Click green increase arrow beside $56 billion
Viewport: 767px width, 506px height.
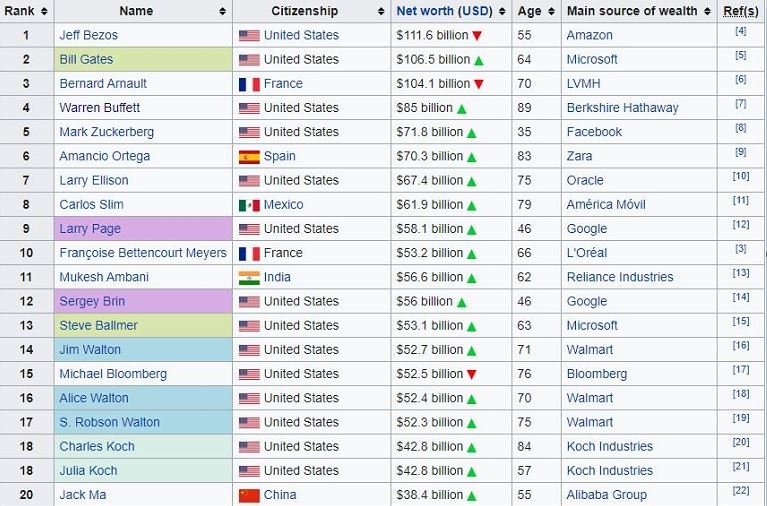coord(462,302)
